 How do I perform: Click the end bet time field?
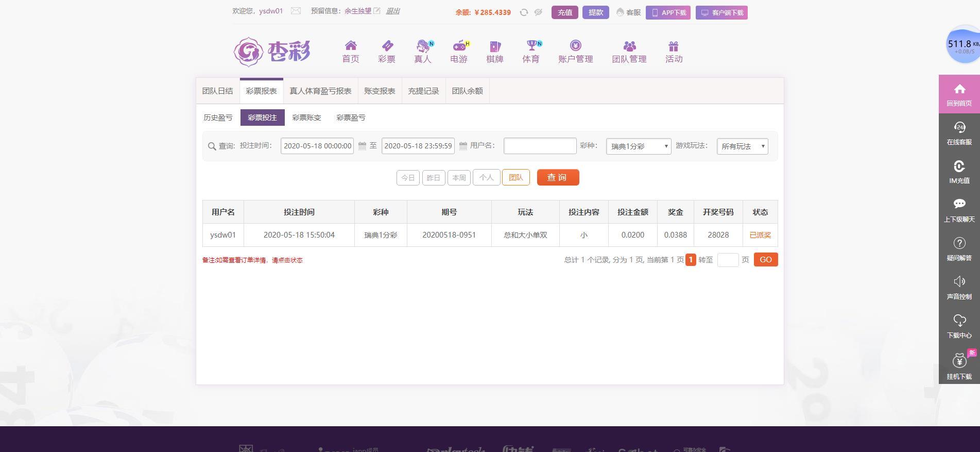pyautogui.click(x=418, y=146)
